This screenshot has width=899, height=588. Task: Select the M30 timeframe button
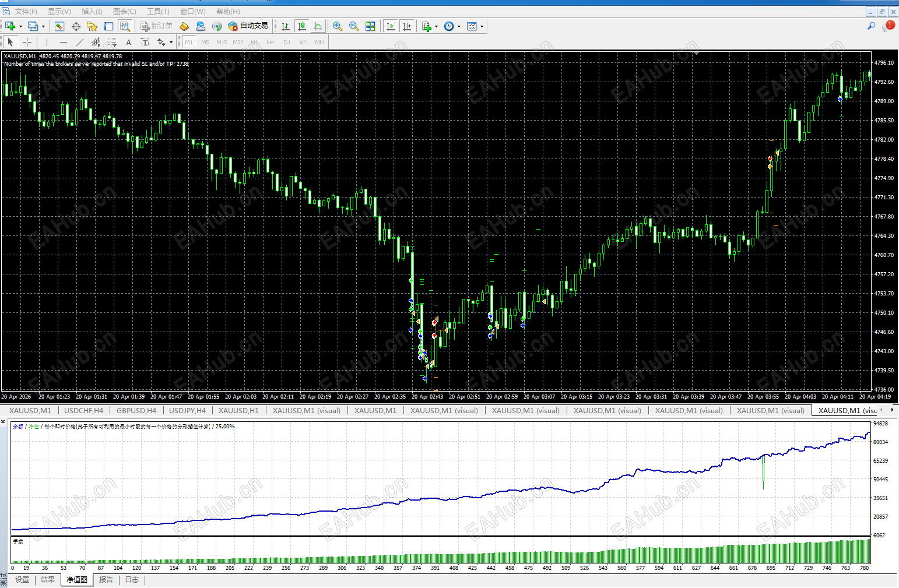tap(238, 42)
